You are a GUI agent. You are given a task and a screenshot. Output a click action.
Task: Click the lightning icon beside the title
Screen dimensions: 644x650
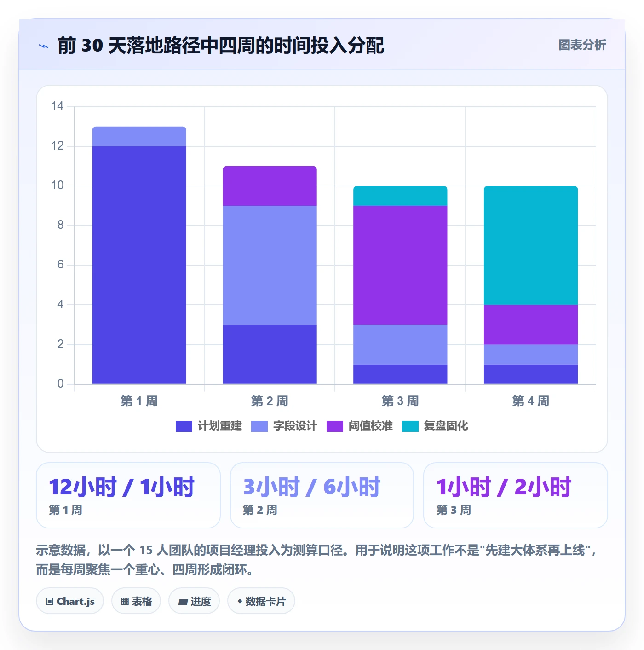[44, 46]
